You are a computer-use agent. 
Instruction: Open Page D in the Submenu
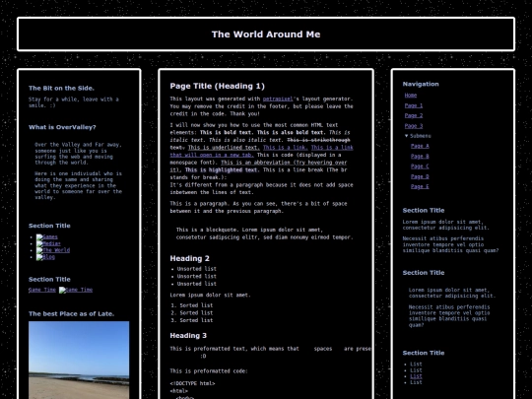pyautogui.click(x=420, y=176)
